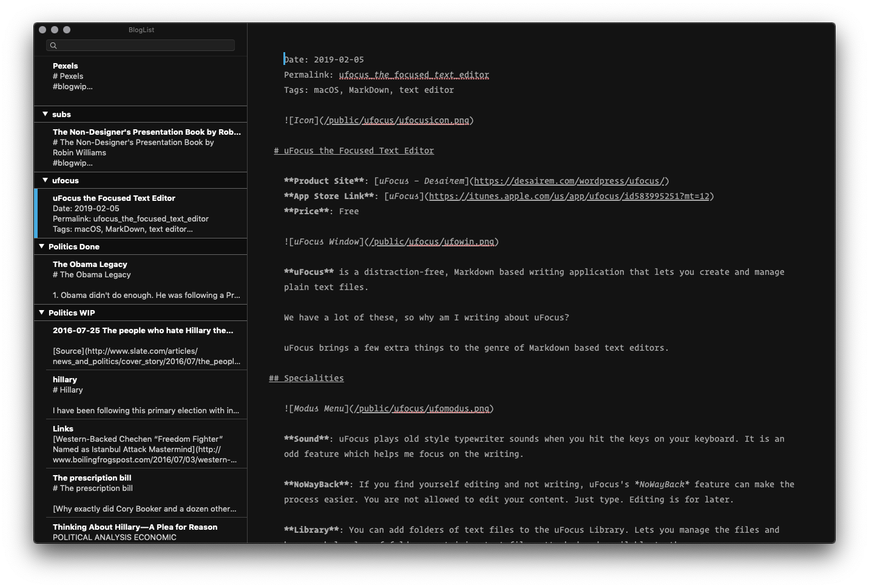Select uFocus the Focused Text Editor note
This screenshot has height=588, width=869.
tap(141, 214)
